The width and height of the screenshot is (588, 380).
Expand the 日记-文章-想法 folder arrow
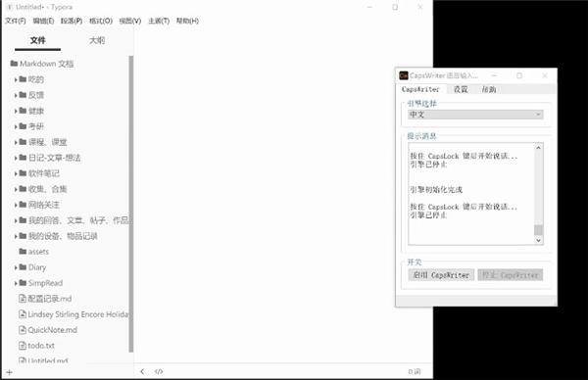(x=16, y=158)
